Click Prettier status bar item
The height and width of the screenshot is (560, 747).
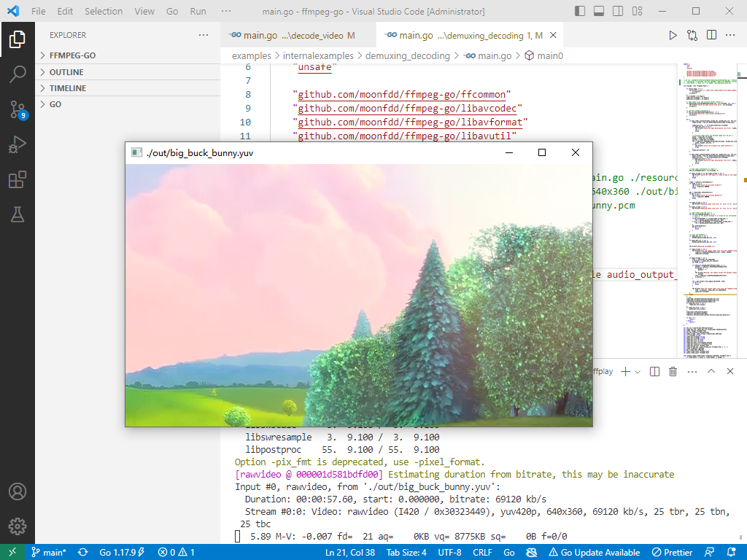(x=672, y=553)
